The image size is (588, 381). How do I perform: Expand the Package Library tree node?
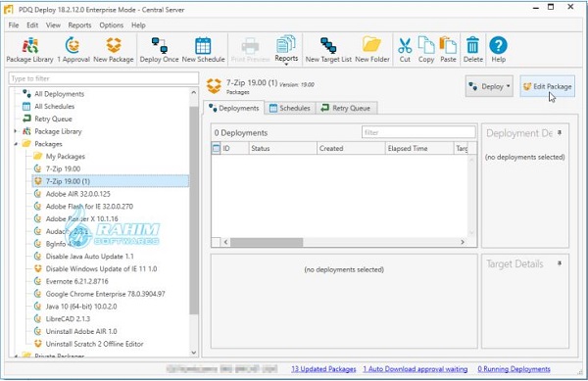pos(16,131)
